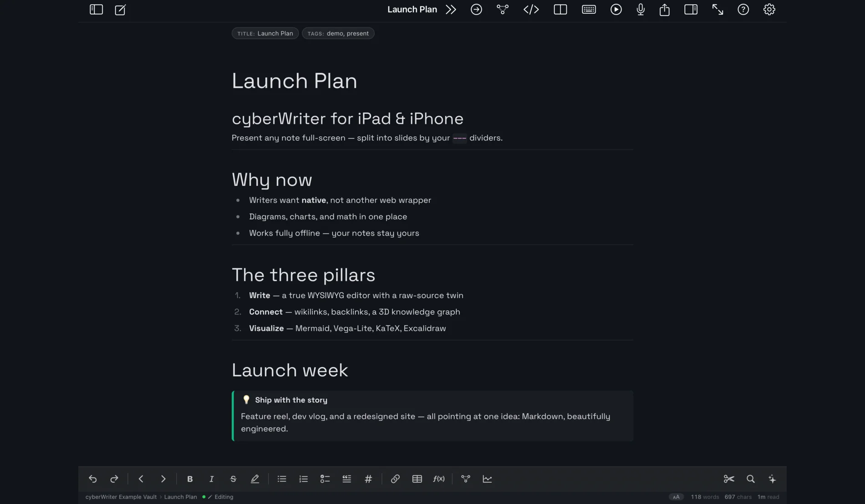Click the Works fully offline bullet
This screenshot has width=865, height=504.
click(x=334, y=233)
